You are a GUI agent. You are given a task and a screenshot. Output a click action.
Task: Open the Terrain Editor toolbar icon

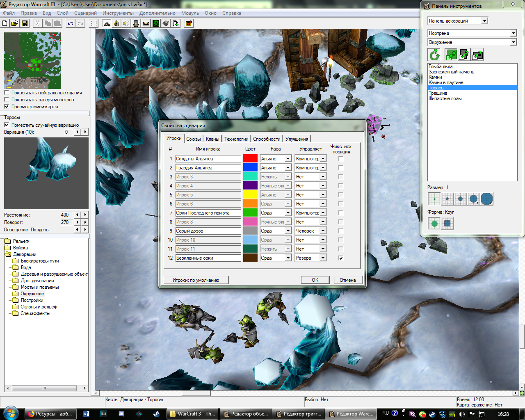[x=107, y=23]
